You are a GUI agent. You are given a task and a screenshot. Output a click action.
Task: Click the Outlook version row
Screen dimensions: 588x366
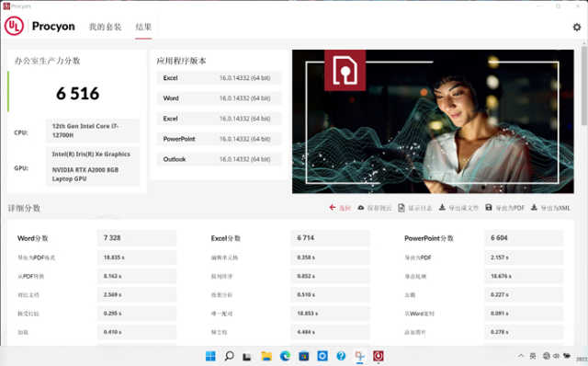pos(219,159)
